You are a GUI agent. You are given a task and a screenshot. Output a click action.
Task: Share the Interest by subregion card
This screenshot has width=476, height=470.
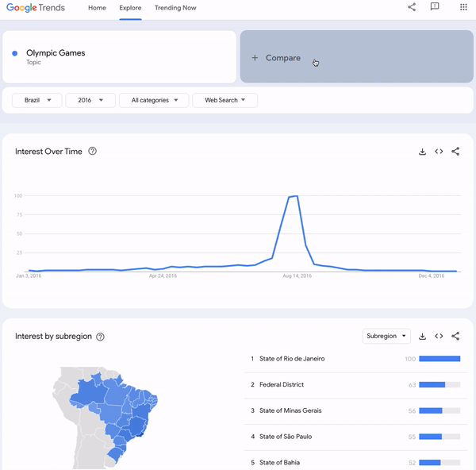(x=455, y=336)
